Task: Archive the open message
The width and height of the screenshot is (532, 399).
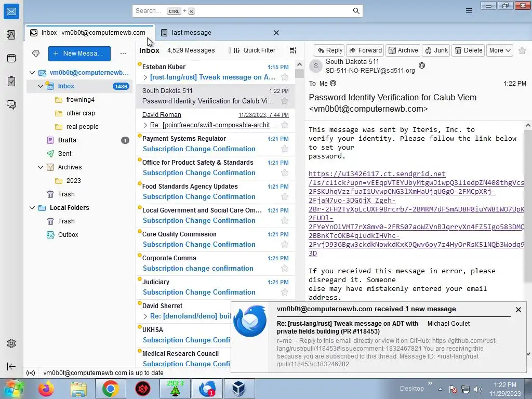Action: click(x=403, y=50)
